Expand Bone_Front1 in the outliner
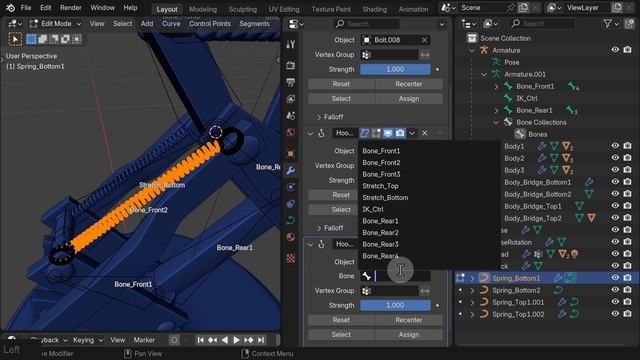This screenshot has height=360, width=640. tap(496, 86)
